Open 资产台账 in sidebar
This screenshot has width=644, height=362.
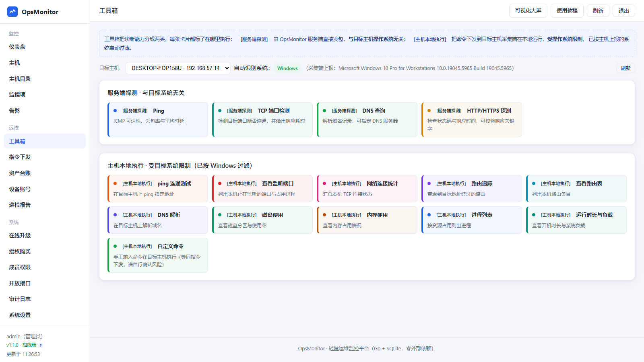pyautogui.click(x=45, y=173)
